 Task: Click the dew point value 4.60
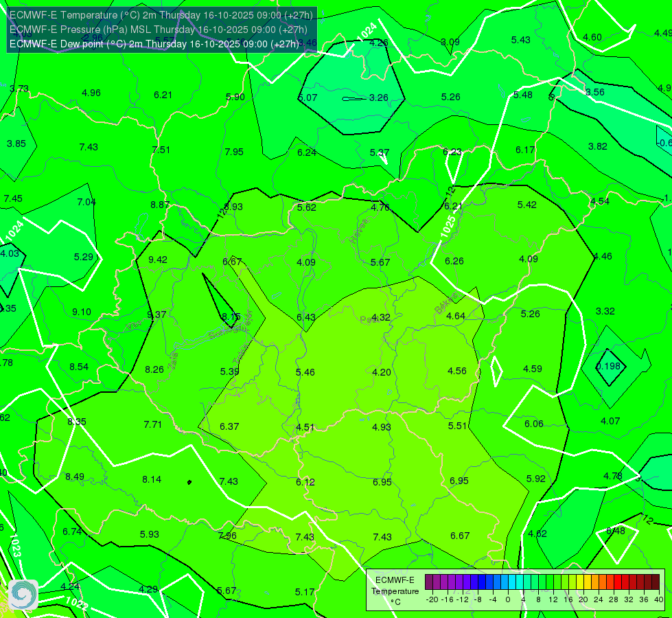[x=592, y=37]
